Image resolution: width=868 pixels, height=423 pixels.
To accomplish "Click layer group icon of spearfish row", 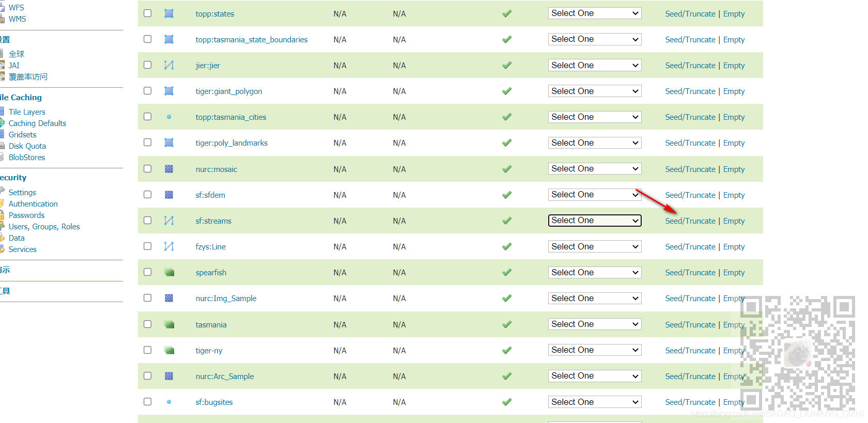I will 169,272.
